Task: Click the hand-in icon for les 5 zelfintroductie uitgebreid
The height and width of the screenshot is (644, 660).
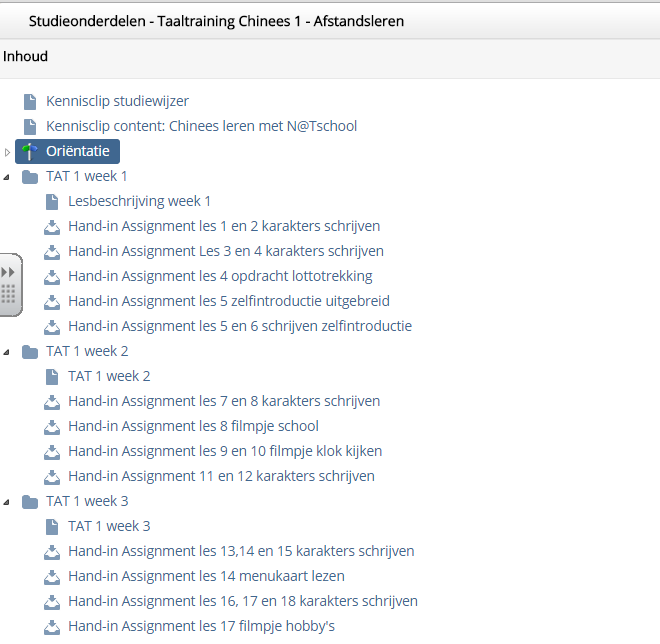Action: point(52,302)
